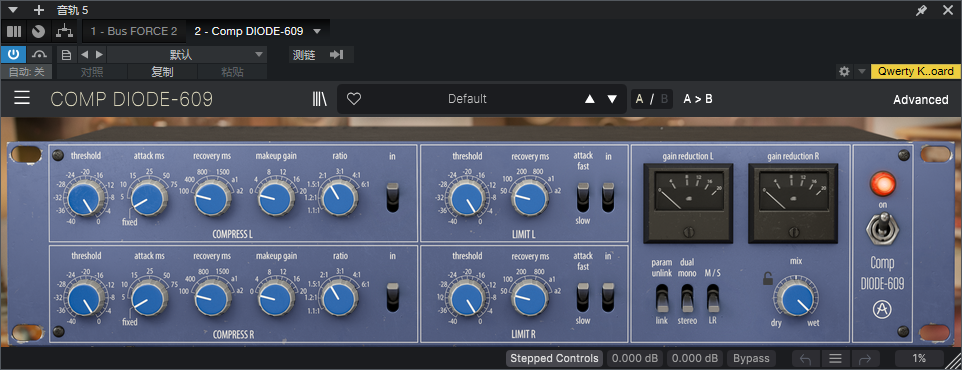This screenshot has width=962, height=370.
Task: Click the 复制 copy button
Action: [163, 72]
